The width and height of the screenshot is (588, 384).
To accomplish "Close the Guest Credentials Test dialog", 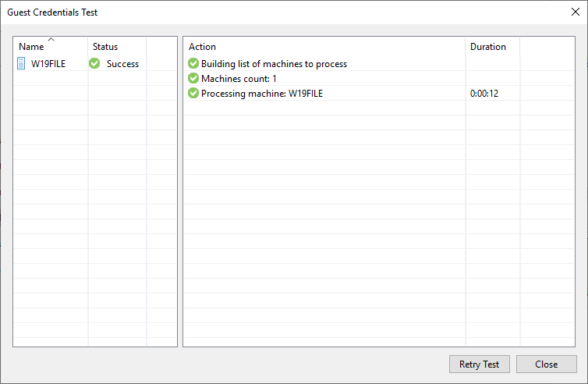I will coord(576,12).
